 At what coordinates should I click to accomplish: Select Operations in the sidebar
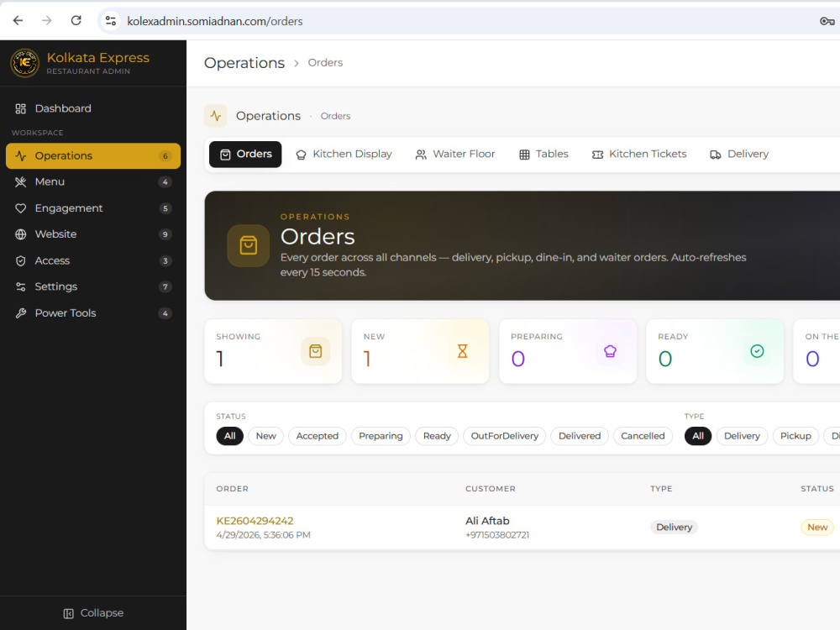[x=93, y=156]
